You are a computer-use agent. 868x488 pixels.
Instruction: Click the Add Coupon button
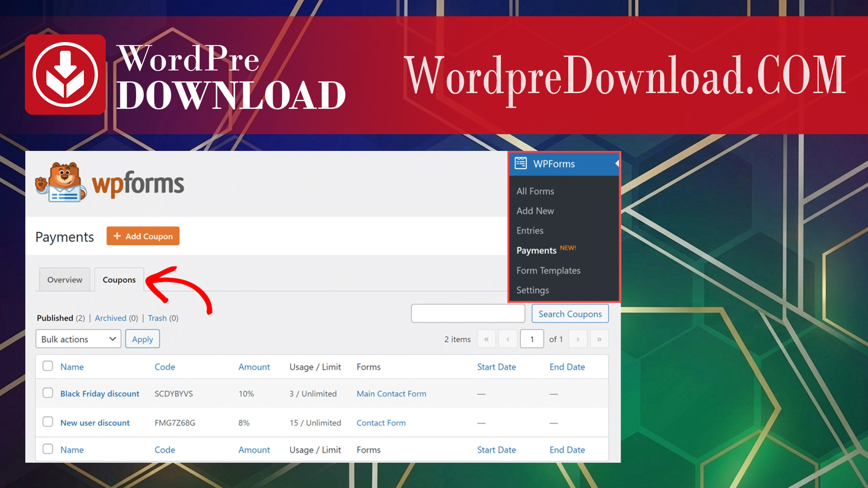point(143,236)
